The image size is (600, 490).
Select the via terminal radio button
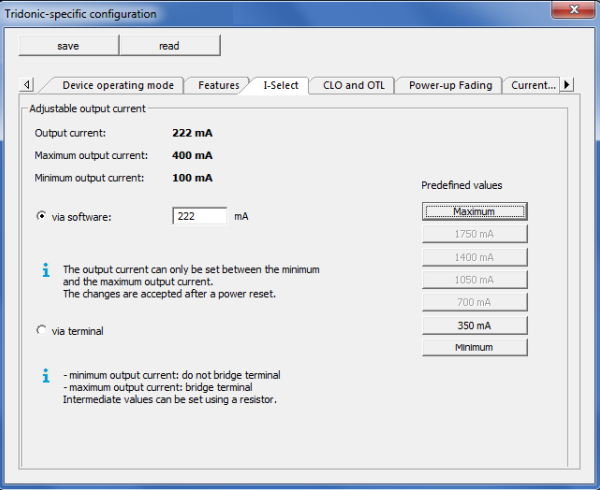pyautogui.click(x=41, y=330)
